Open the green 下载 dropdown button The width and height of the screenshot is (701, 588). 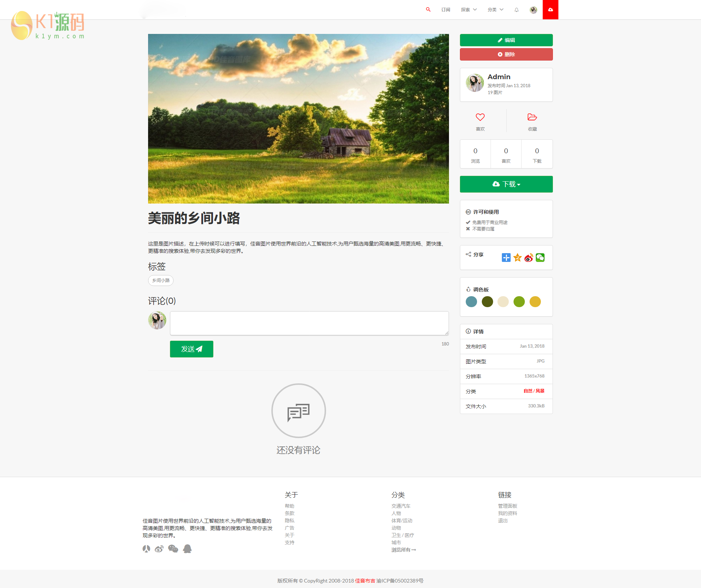506,184
